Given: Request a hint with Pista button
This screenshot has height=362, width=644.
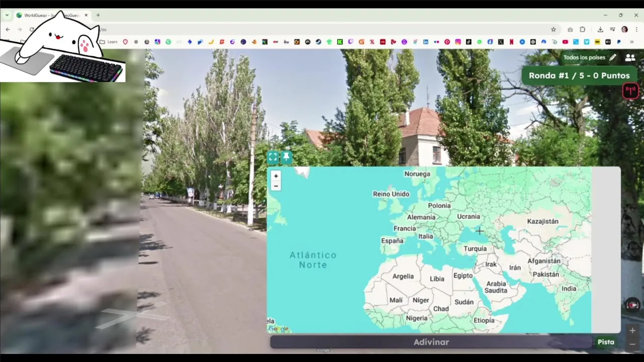Looking at the screenshot, I should tap(606, 342).
